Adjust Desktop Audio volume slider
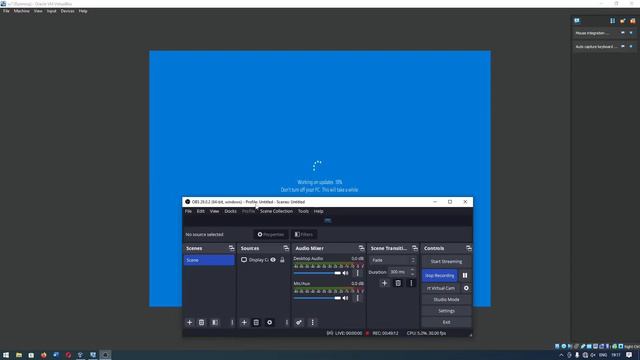The height and width of the screenshot is (360, 640). point(317,273)
